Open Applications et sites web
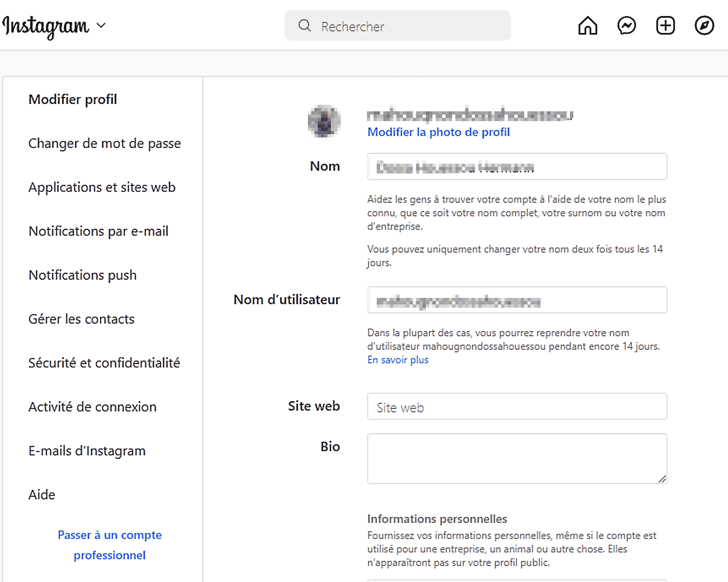 tap(102, 187)
